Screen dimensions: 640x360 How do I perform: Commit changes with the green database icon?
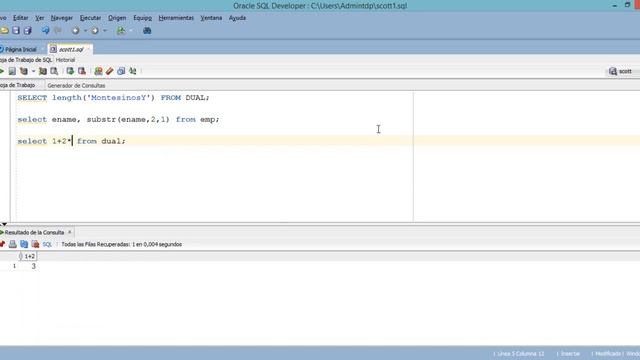pos(70,71)
